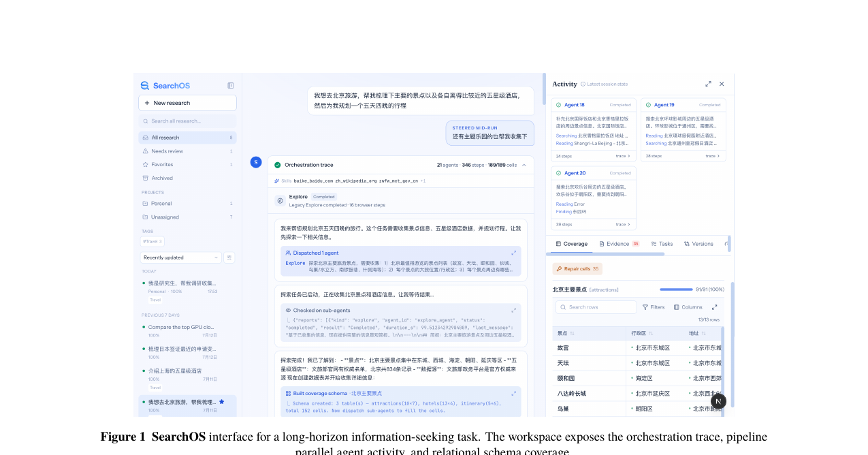View the trace for Agent 20
Screen dimensions: 868x455
(623, 224)
